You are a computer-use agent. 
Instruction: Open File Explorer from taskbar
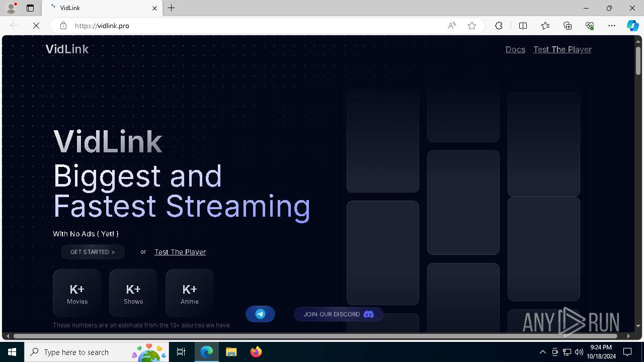click(x=231, y=352)
